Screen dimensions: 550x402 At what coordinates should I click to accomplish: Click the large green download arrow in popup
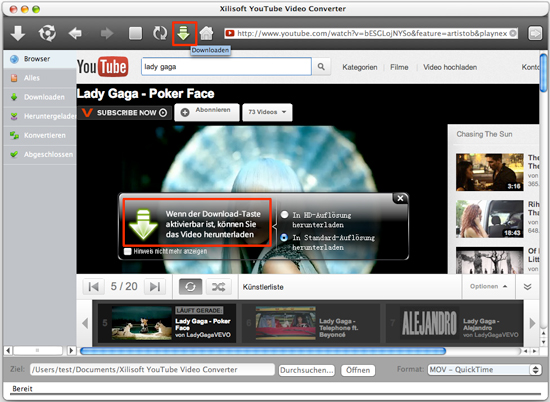pyautogui.click(x=143, y=225)
